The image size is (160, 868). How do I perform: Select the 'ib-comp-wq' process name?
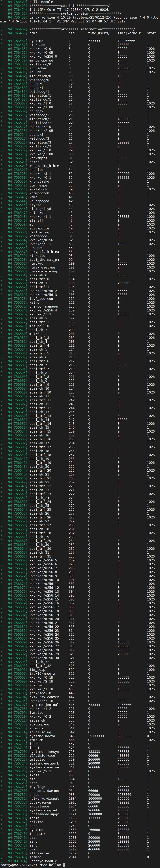click(39, 724)
